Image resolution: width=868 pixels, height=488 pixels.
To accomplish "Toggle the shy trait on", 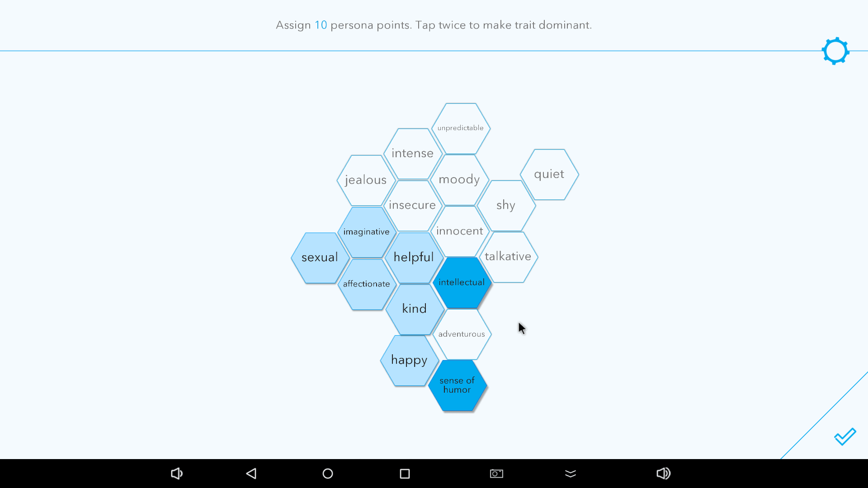I will pos(506,204).
